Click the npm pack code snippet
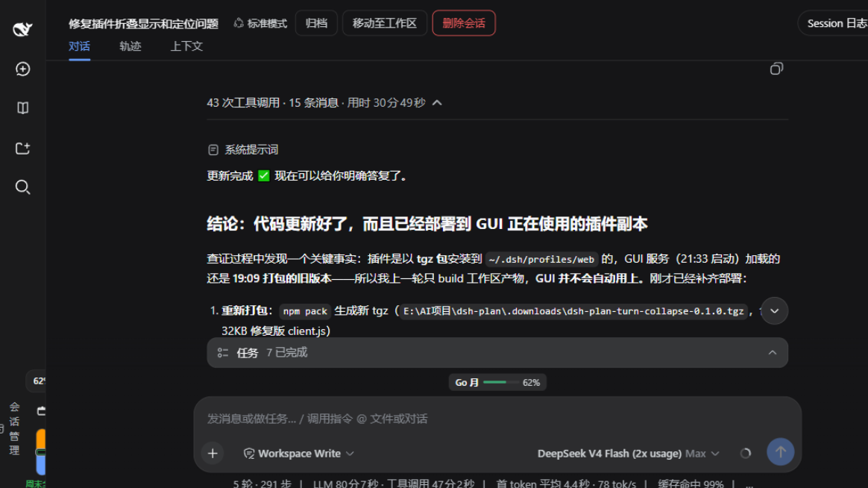868x488 pixels. click(305, 311)
